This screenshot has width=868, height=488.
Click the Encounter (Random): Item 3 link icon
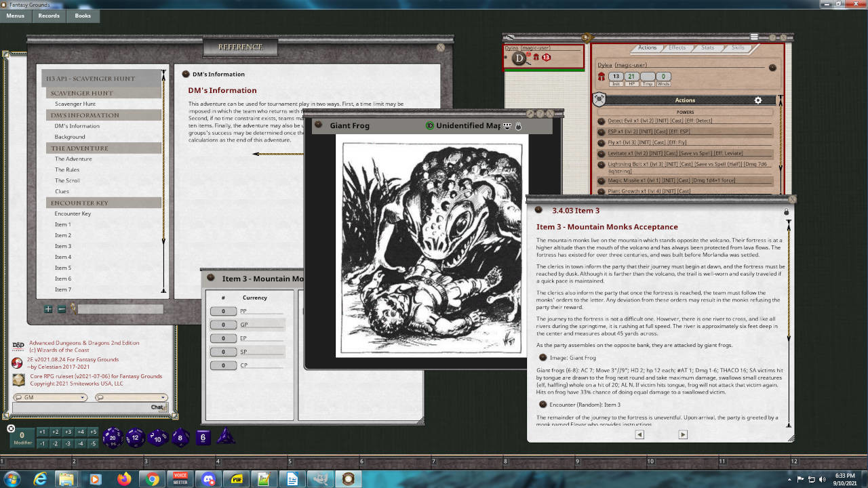tap(543, 405)
